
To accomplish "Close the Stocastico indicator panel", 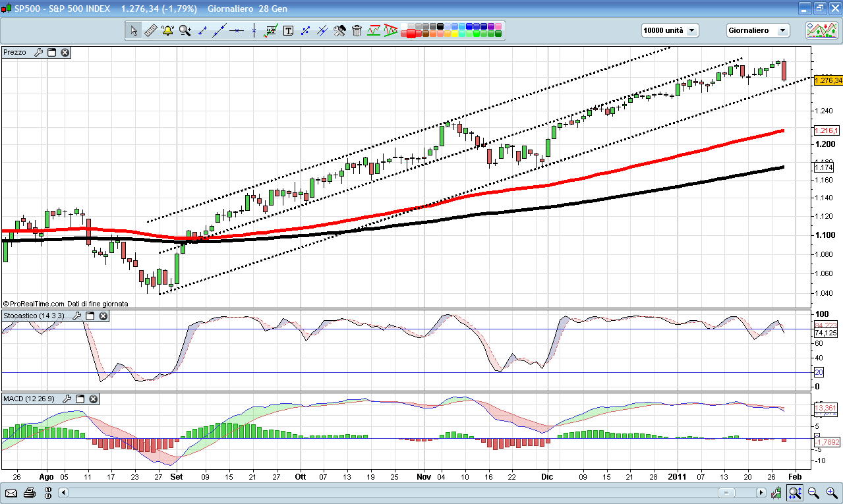I will (x=103, y=316).
